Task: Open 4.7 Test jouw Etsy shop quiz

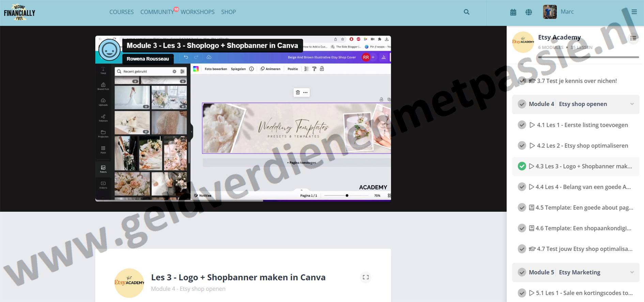Action: (x=584, y=249)
